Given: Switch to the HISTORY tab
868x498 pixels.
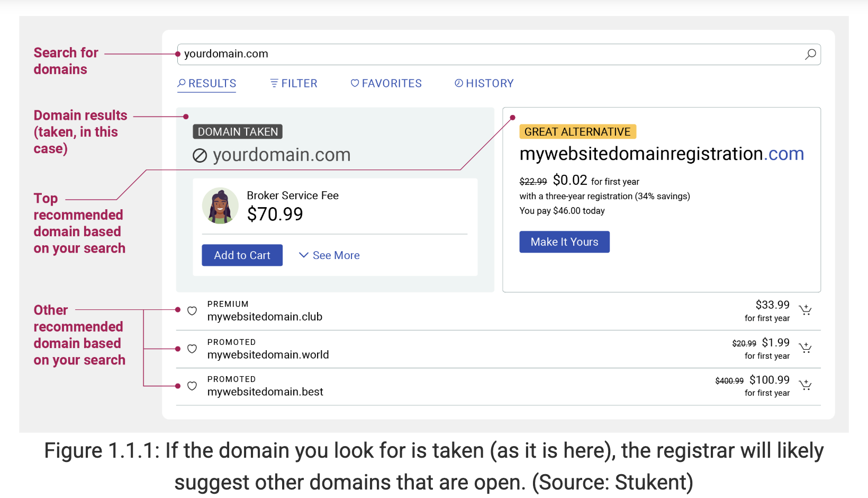Looking at the screenshot, I should (484, 83).
